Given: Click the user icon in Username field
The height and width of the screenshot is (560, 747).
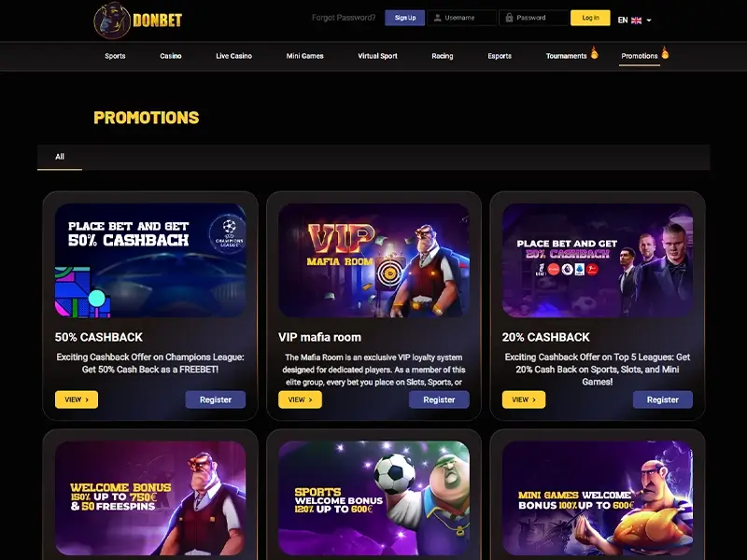Looking at the screenshot, I should 437,18.
